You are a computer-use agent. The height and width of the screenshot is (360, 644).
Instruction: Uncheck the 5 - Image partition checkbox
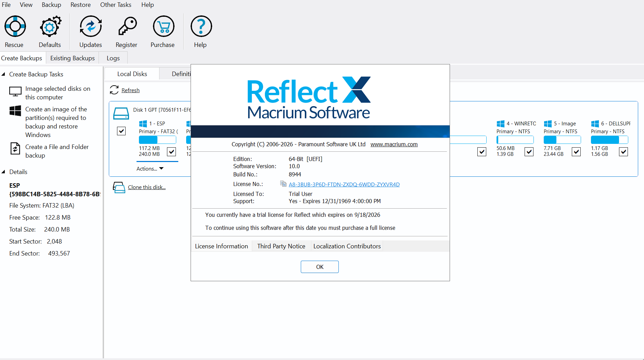click(576, 152)
